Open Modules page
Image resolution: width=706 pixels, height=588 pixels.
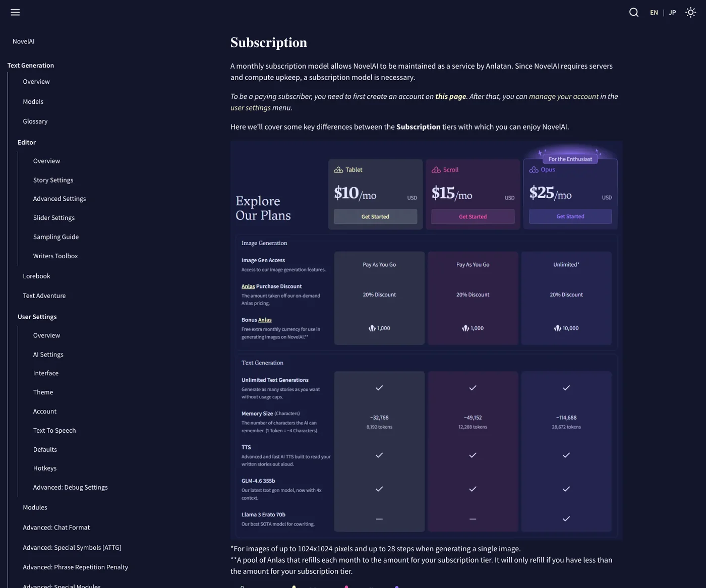coord(35,508)
